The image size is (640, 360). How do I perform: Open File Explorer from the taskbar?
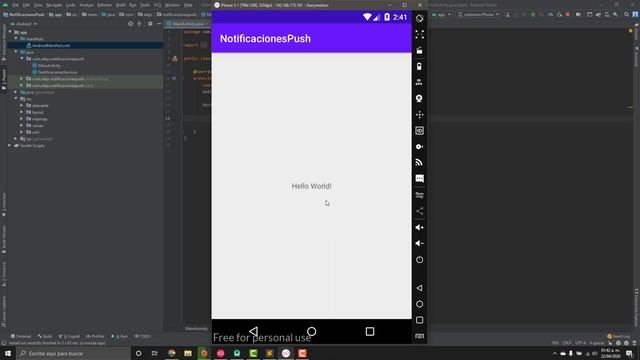(188, 353)
